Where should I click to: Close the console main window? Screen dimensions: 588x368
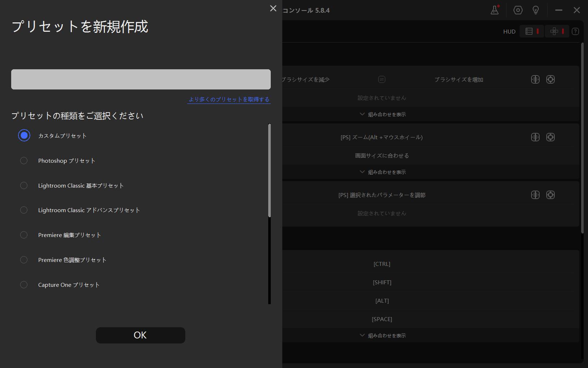pyautogui.click(x=577, y=10)
